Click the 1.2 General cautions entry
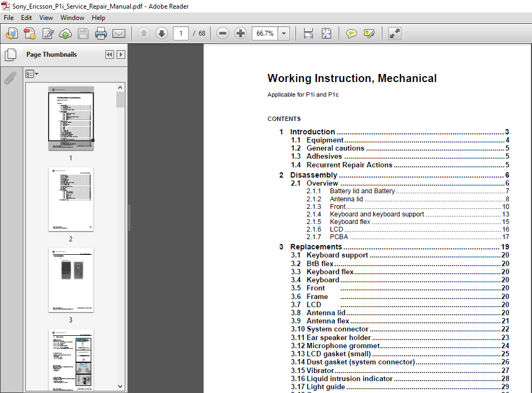Viewport: 532px width, 393px height. [x=400, y=148]
